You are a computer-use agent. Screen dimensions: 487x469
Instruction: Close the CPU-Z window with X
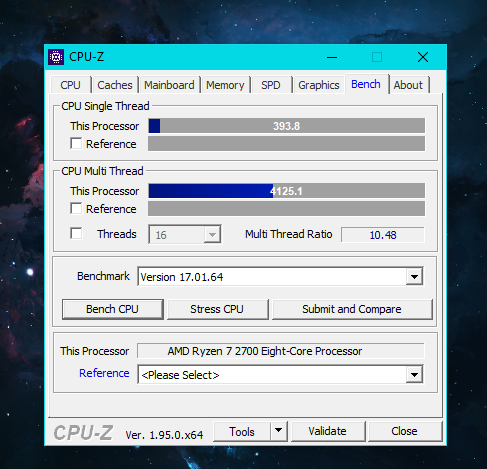click(423, 57)
